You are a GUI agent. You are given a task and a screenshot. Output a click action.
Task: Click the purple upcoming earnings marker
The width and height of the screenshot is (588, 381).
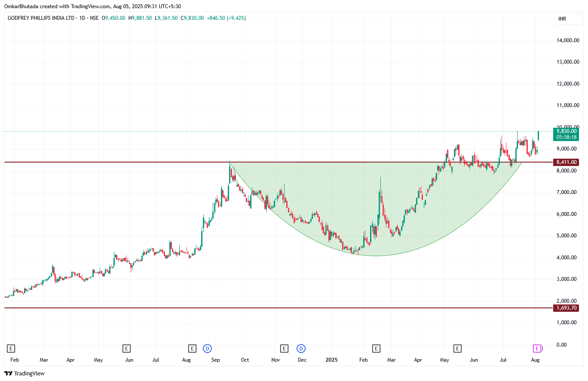coord(537,348)
